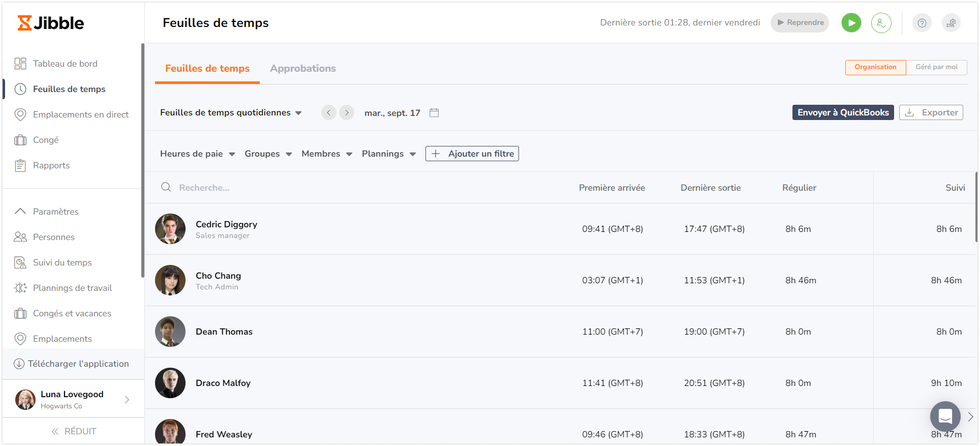Screen dimensions: 980x446
Task: Go to previous day arrow
Action: pos(329,112)
